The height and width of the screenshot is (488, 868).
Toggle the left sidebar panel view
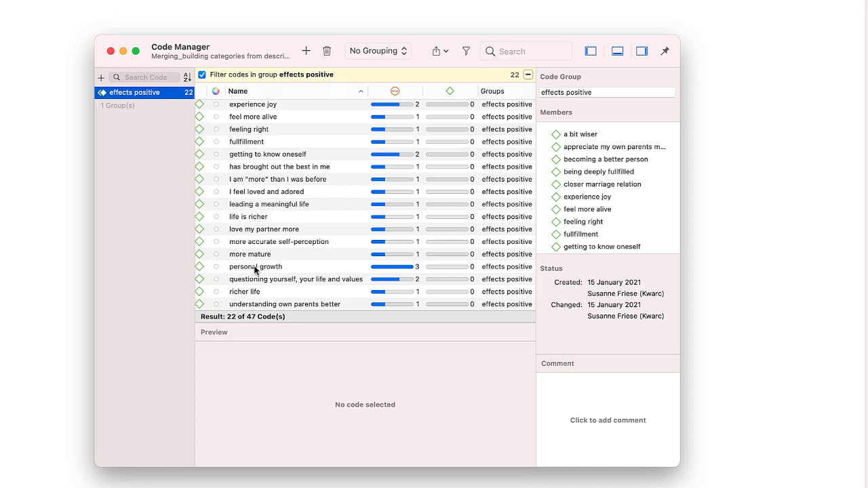point(591,51)
